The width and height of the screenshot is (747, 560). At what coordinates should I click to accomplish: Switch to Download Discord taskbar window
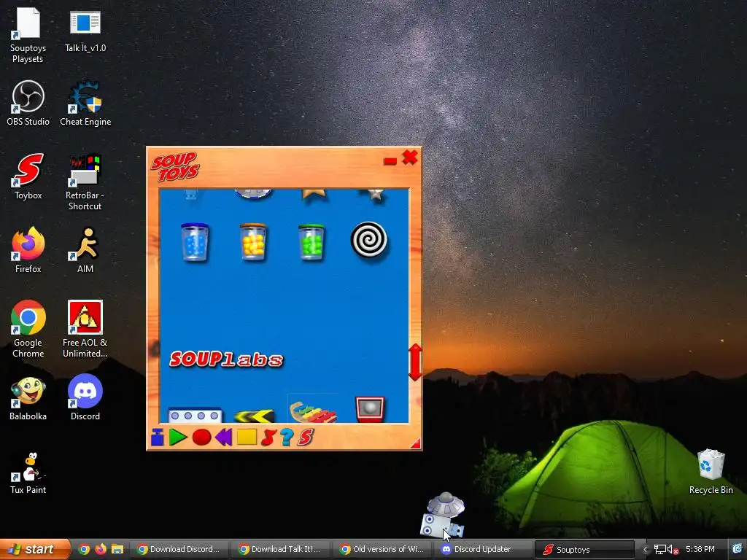pyautogui.click(x=179, y=549)
